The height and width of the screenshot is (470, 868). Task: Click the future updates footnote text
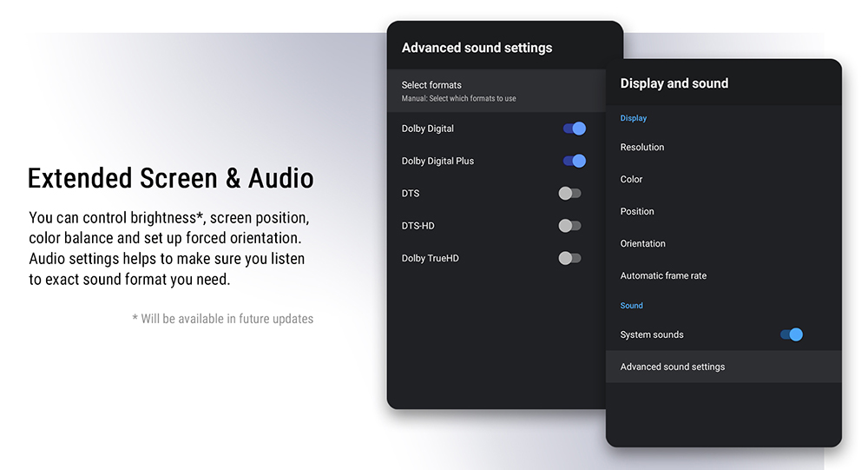(x=222, y=319)
